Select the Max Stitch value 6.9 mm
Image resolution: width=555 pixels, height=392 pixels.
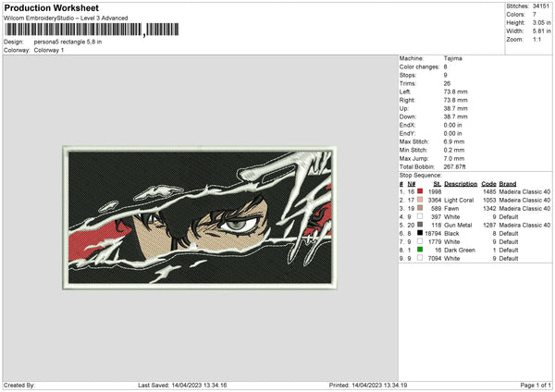454,141
